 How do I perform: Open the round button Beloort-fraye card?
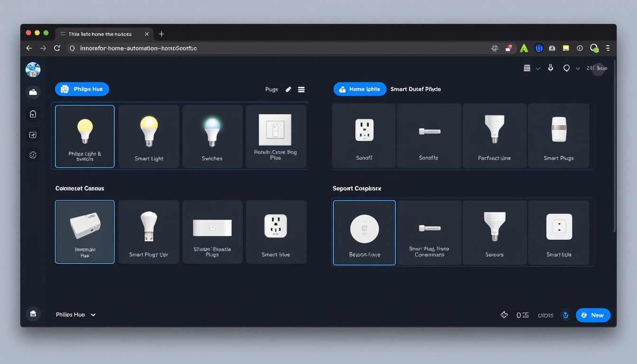364,233
